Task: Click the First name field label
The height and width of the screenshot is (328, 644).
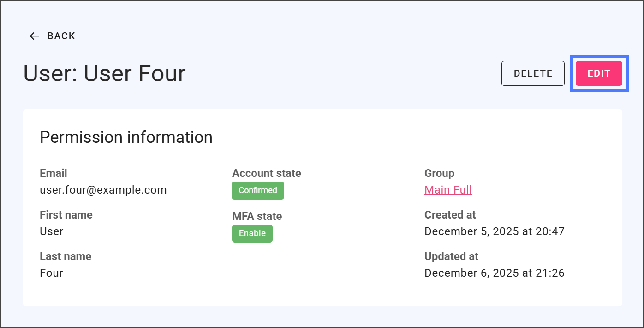Action: pos(66,215)
